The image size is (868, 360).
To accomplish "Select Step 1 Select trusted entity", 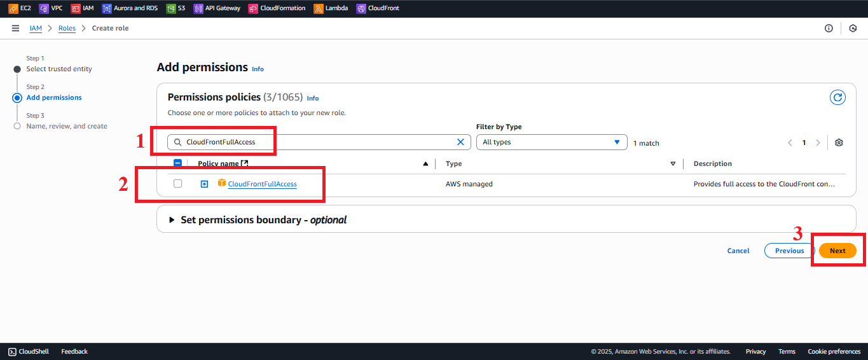I will point(59,69).
